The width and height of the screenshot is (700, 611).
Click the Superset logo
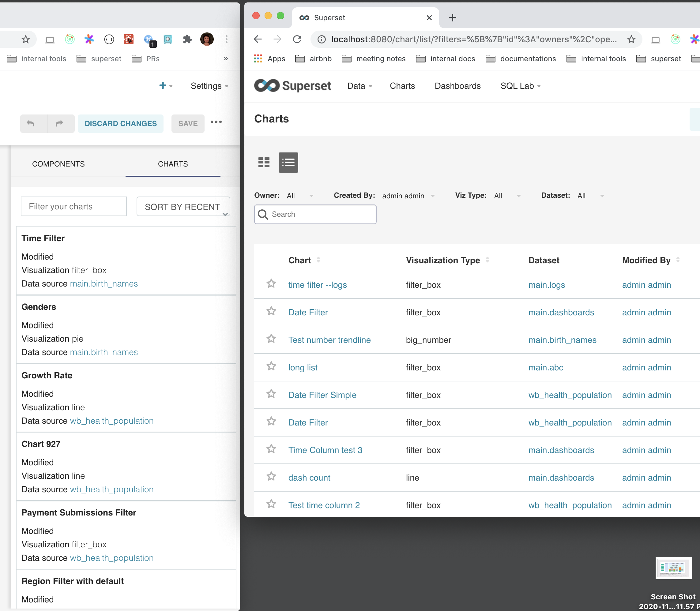(x=293, y=86)
